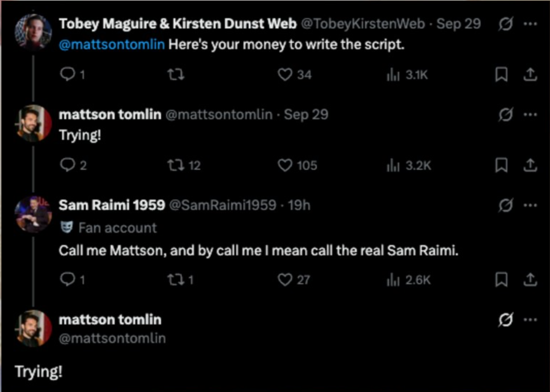Open the @mattsontomlin mention link
The width and height of the screenshot is (550, 392).
(112, 46)
